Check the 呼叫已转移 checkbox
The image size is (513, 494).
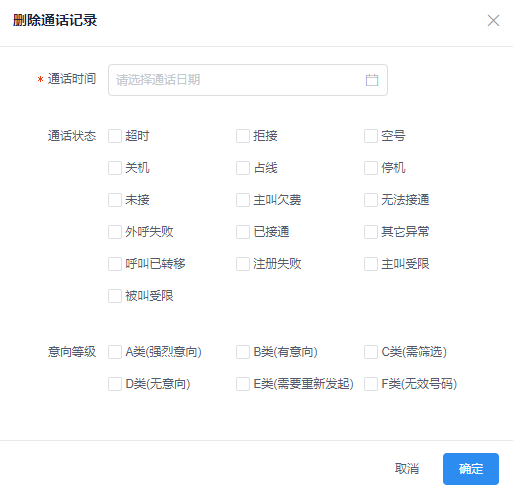click(x=115, y=264)
